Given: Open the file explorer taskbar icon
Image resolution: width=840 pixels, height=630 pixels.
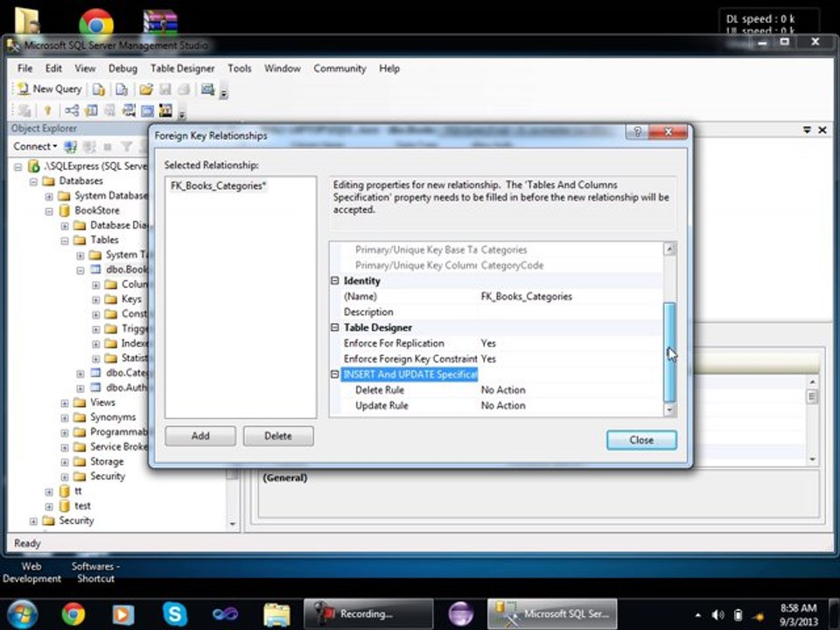Looking at the screenshot, I should tap(276, 614).
